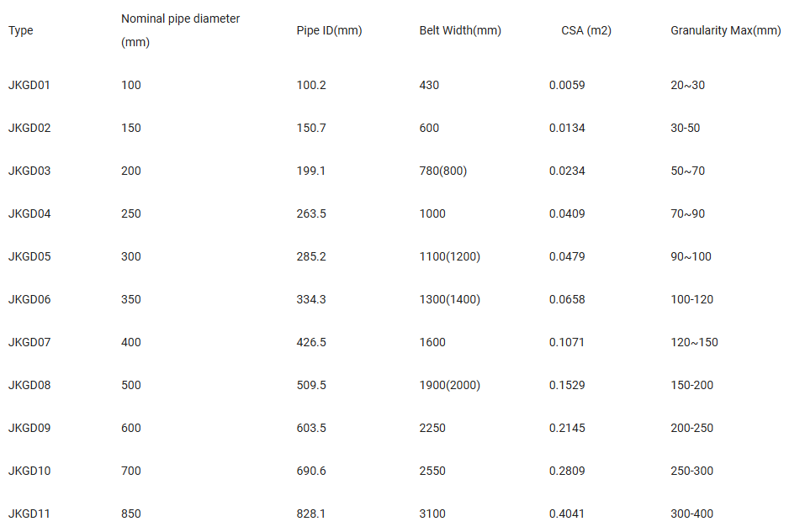Click belt width value 3100
The image size is (805, 532).
(x=432, y=514)
